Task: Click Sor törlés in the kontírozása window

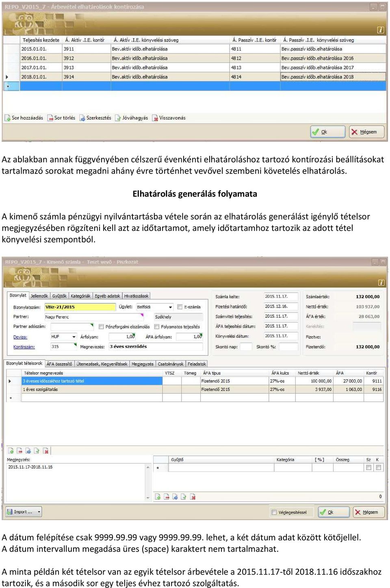Action: click(x=61, y=118)
